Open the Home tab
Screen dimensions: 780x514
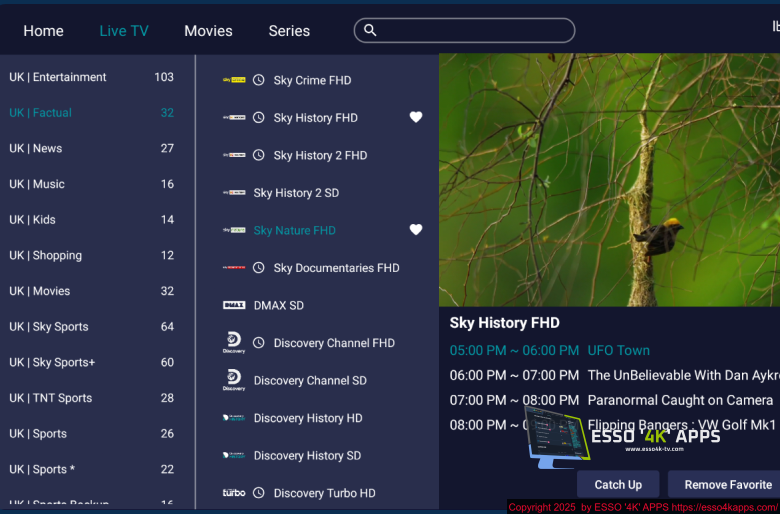click(43, 31)
